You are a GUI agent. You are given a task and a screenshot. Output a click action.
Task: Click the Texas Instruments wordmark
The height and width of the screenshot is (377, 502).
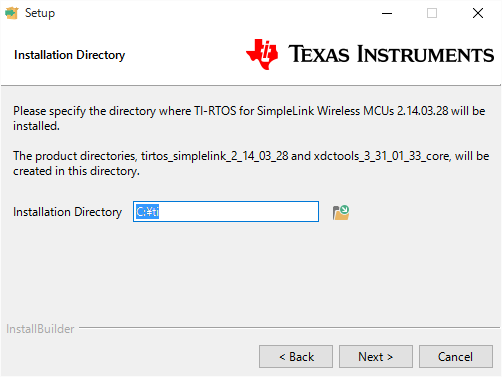[391, 54]
